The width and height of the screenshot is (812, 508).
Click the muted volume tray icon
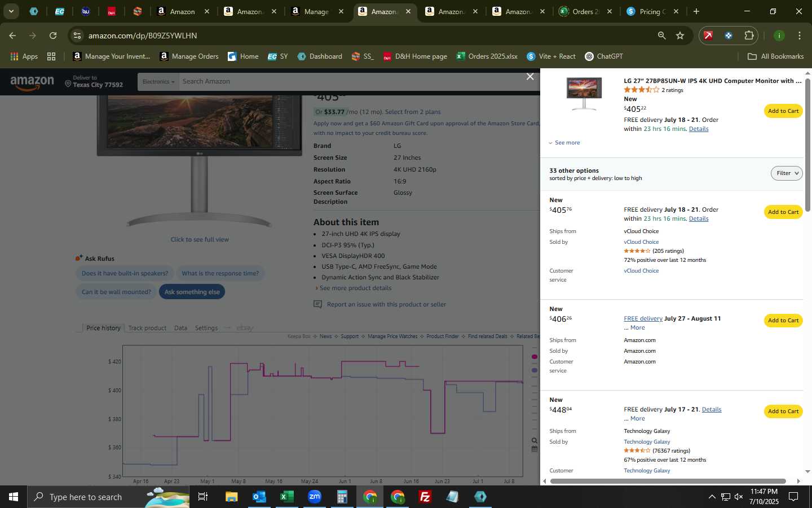(739, 497)
